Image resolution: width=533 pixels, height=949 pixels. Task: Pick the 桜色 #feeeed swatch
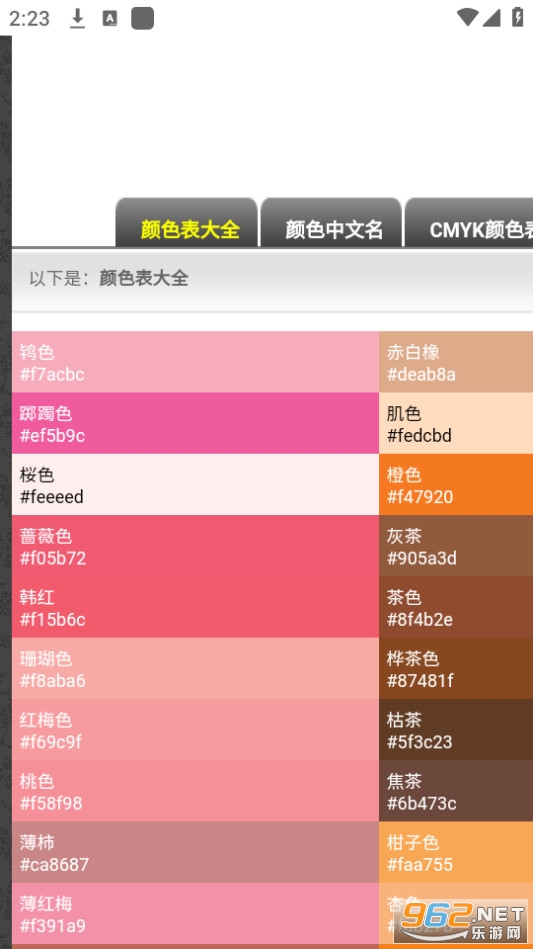(x=195, y=485)
